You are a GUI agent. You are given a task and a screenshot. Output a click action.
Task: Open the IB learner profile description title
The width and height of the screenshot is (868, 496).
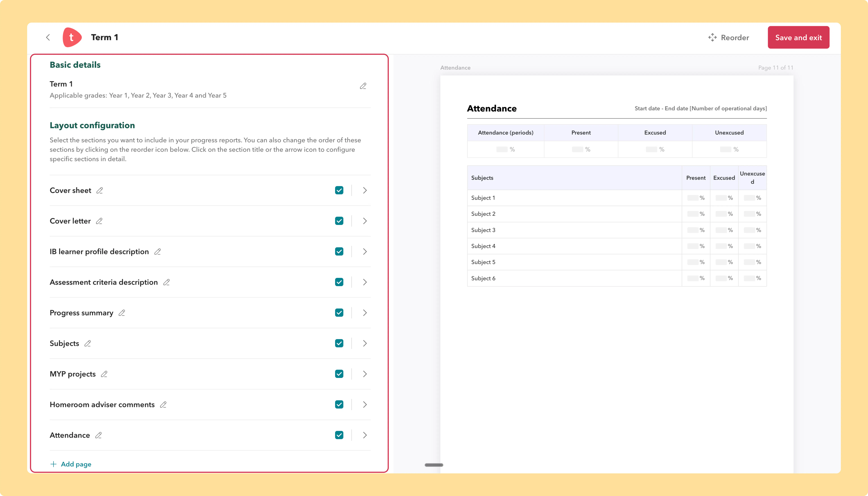[x=99, y=252]
